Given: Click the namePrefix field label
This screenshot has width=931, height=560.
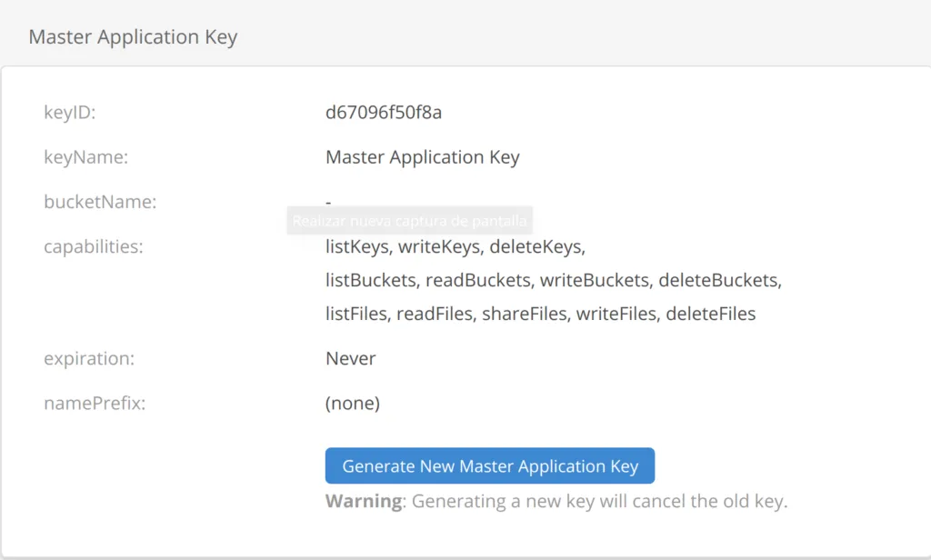Looking at the screenshot, I should click(x=95, y=403).
